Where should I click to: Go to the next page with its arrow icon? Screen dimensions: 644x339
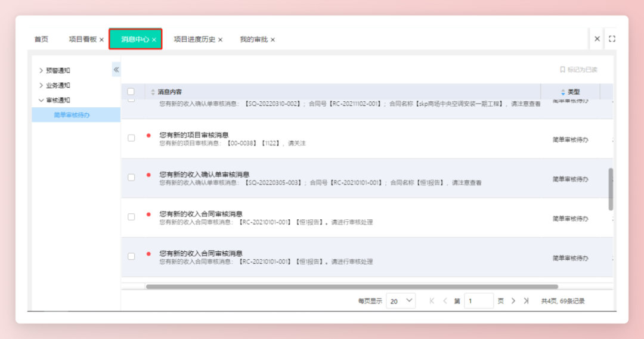(513, 301)
